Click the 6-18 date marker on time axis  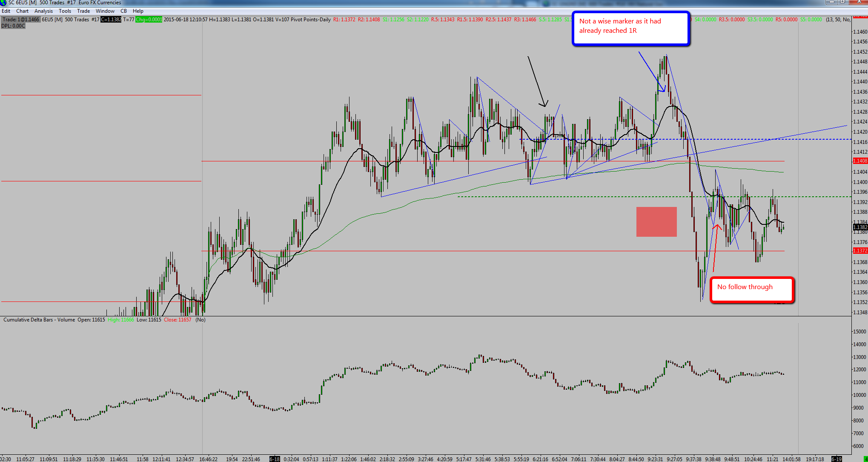coord(275,459)
